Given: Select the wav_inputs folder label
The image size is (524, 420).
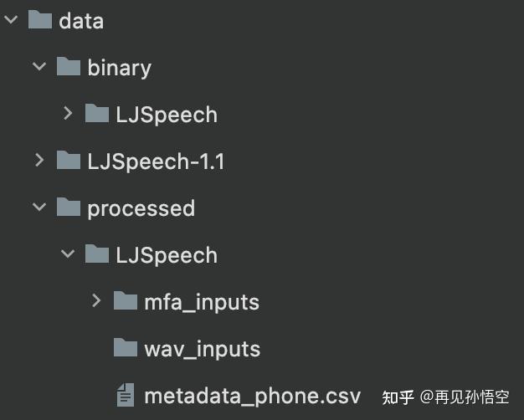Looking at the screenshot, I should pyautogui.click(x=202, y=348).
